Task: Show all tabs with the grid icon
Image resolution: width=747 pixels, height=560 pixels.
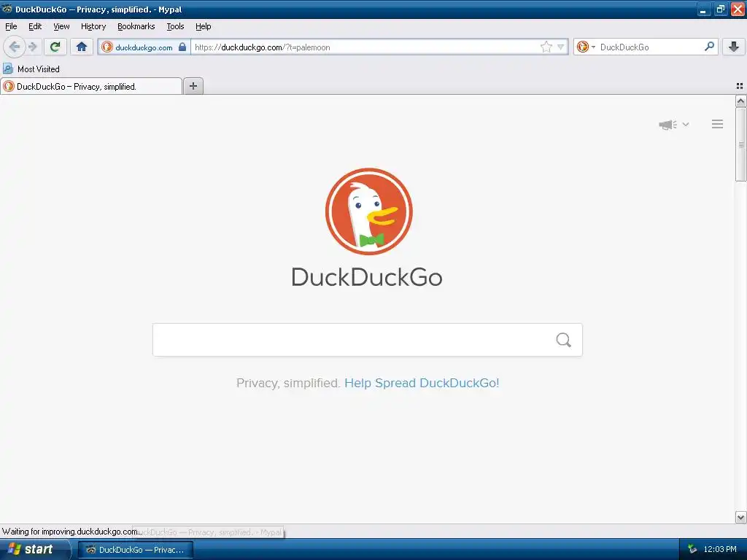Action: 740,86
